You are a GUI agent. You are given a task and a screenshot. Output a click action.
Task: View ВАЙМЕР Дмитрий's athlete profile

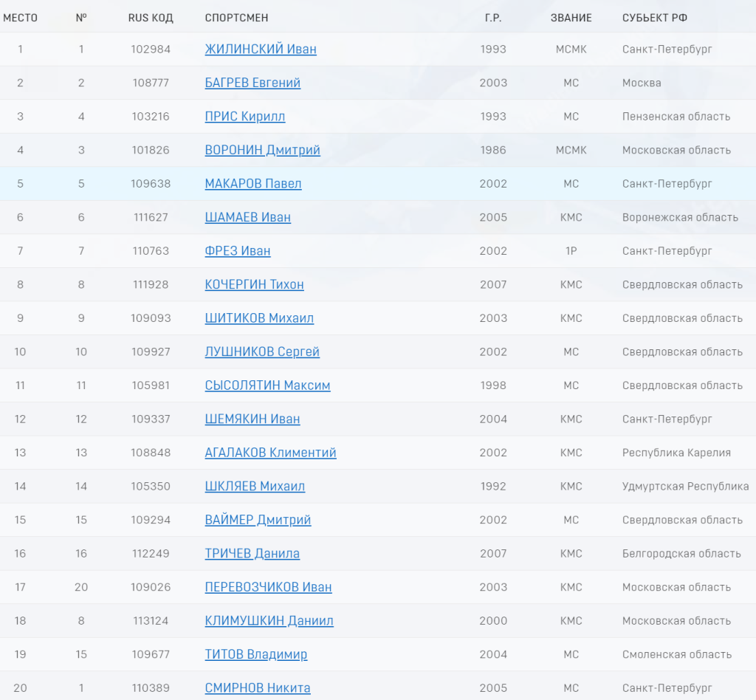coord(258,520)
